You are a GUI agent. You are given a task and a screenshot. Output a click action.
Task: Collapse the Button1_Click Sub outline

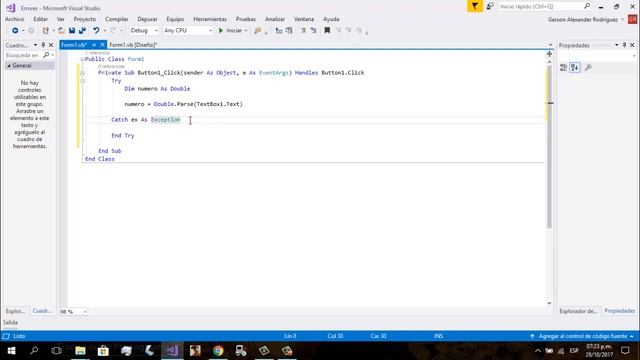82,73
